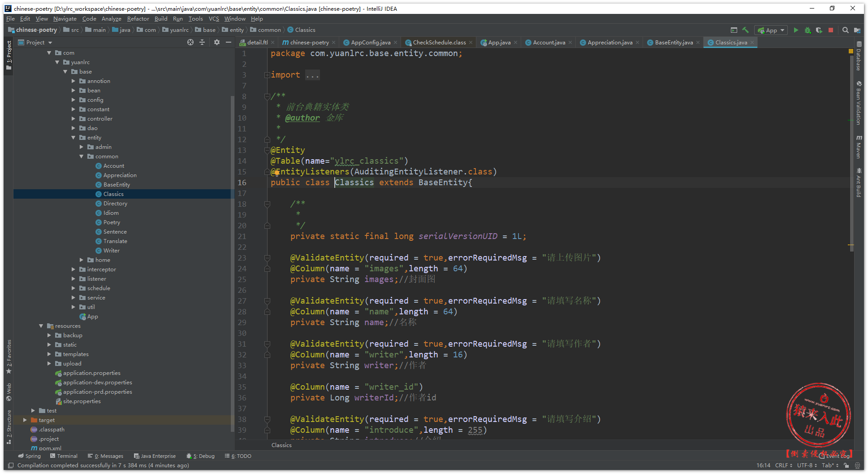Locate current file with the crosshair icon
The image size is (868, 474).
190,42
